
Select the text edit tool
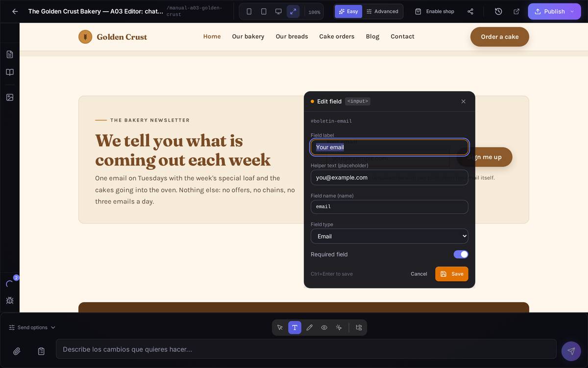(294, 327)
